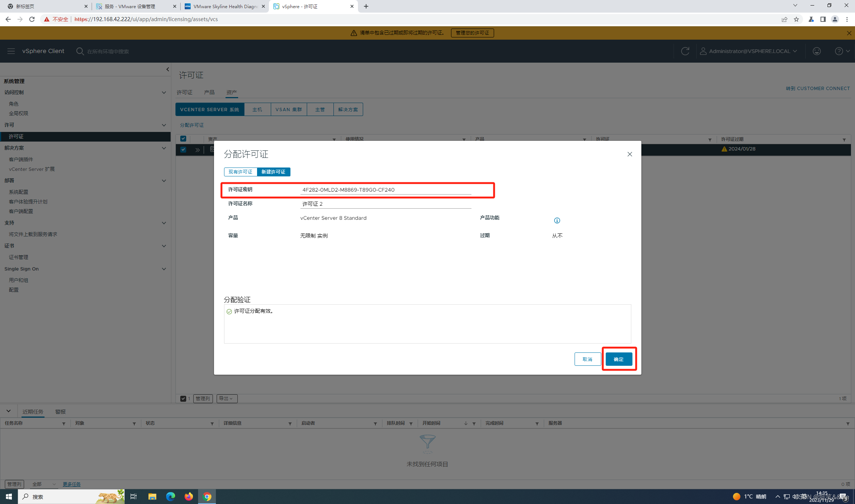The width and height of the screenshot is (855, 504).
Task: Open browser side panel icon
Action: (823, 19)
